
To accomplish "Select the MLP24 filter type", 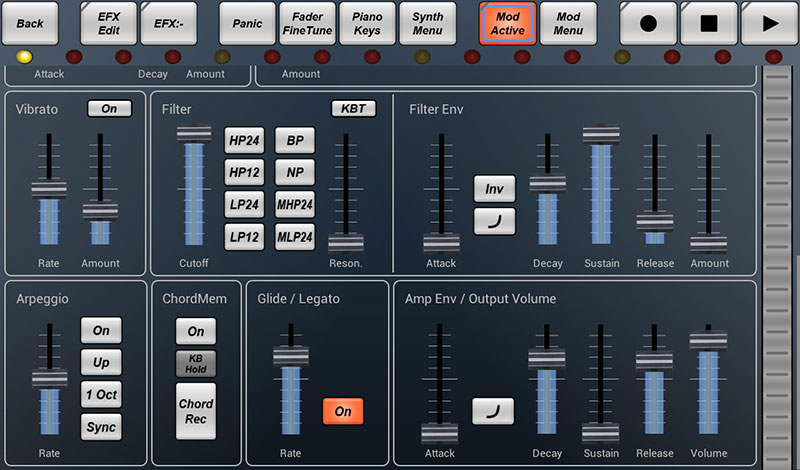I will click(x=295, y=237).
